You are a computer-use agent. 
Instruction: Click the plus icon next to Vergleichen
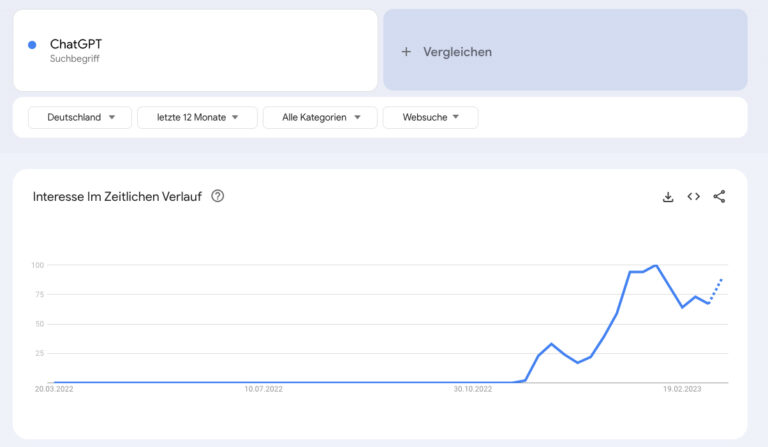[406, 51]
